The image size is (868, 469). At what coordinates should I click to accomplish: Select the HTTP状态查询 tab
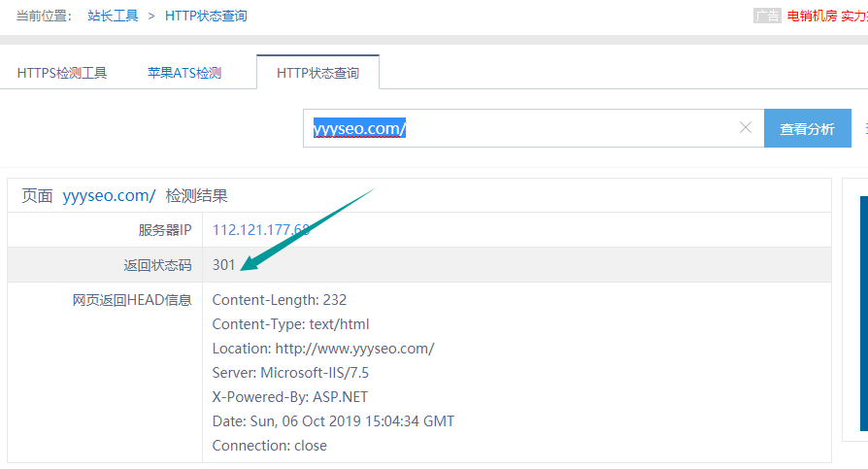tap(317, 73)
